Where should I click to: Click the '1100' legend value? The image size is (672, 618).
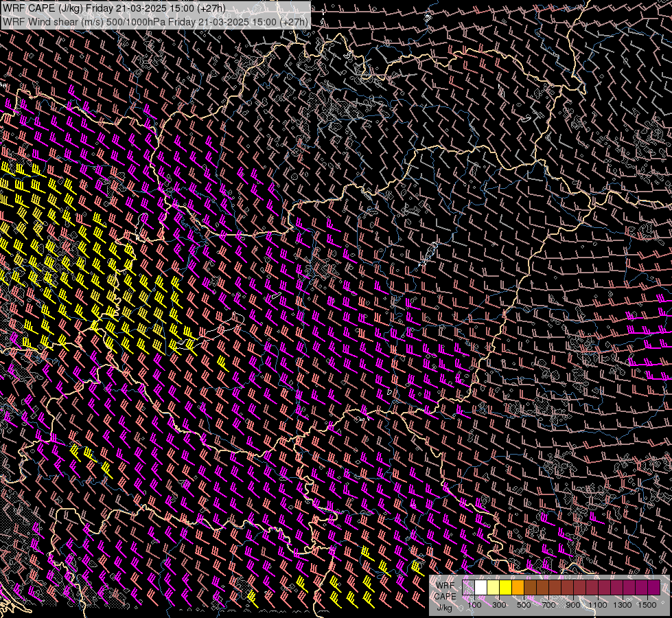pos(598,605)
